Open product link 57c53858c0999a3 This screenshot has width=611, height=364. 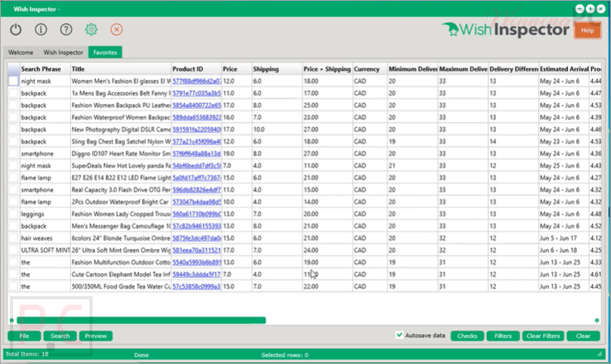pyautogui.click(x=197, y=286)
